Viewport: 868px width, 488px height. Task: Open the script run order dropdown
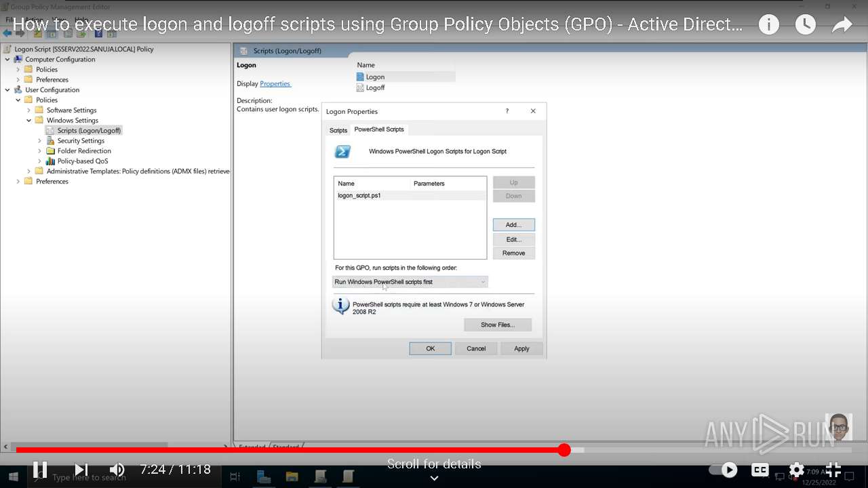(x=410, y=281)
